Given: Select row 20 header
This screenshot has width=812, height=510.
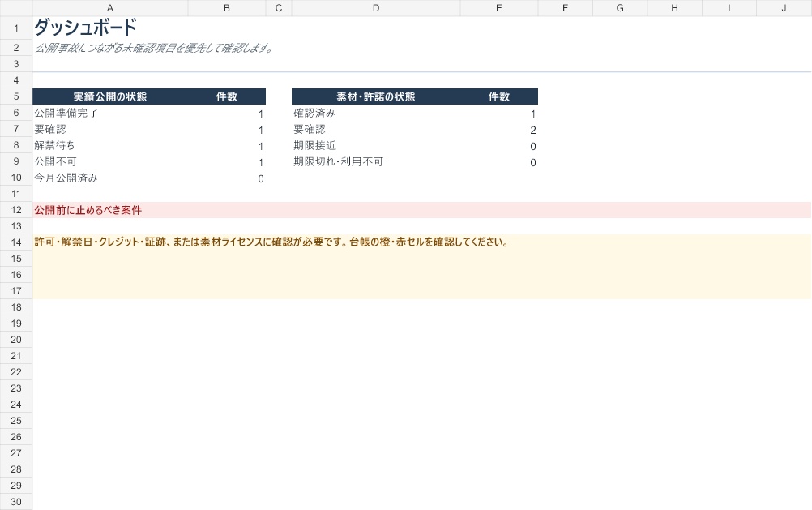Looking at the screenshot, I should 16,340.
